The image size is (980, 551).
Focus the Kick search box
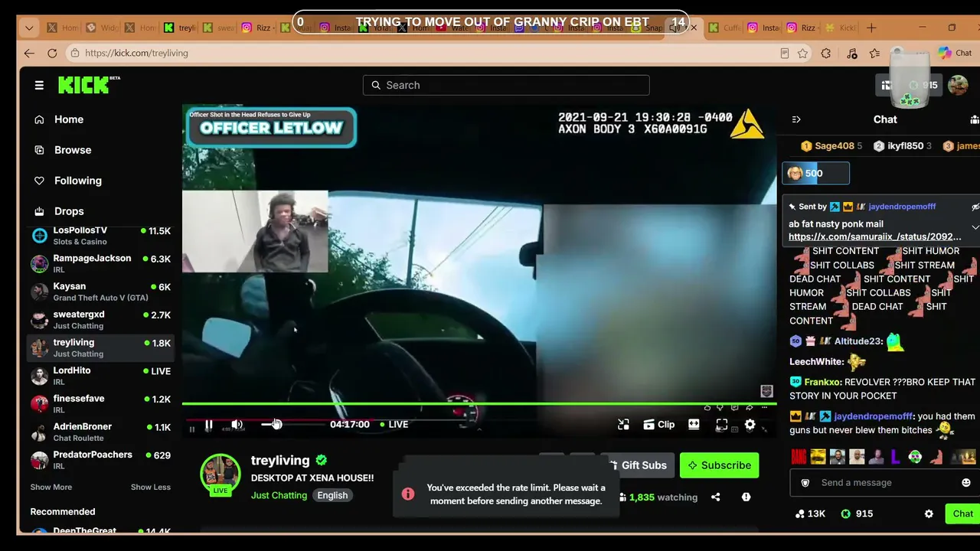click(506, 85)
